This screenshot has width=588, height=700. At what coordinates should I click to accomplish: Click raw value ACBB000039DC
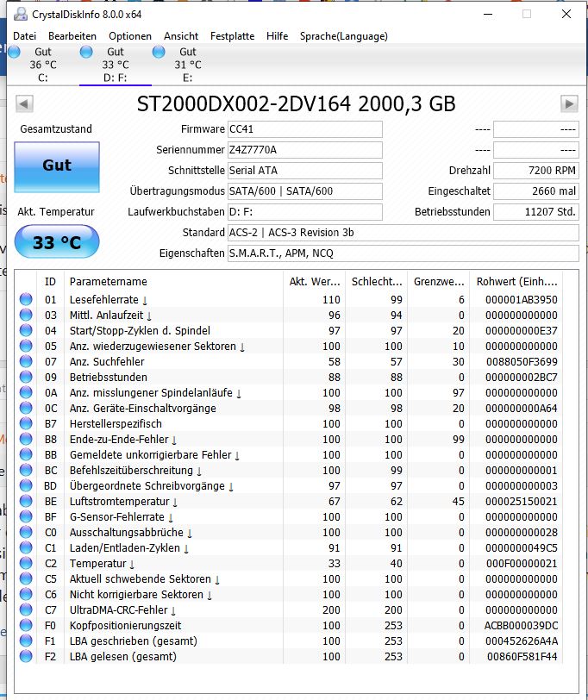tap(521, 626)
